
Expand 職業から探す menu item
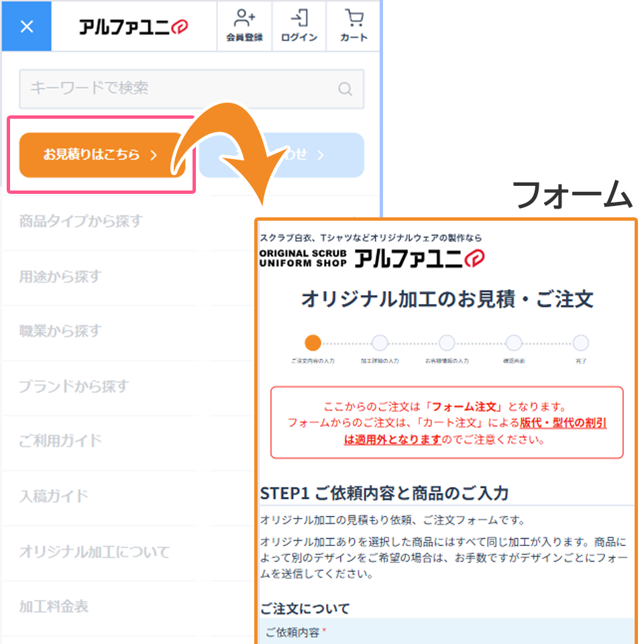click(x=60, y=331)
